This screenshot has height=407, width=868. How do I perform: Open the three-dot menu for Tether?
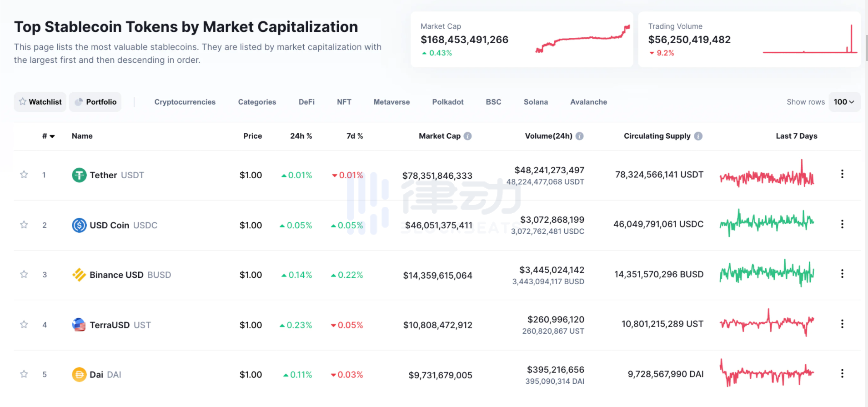pyautogui.click(x=842, y=174)
